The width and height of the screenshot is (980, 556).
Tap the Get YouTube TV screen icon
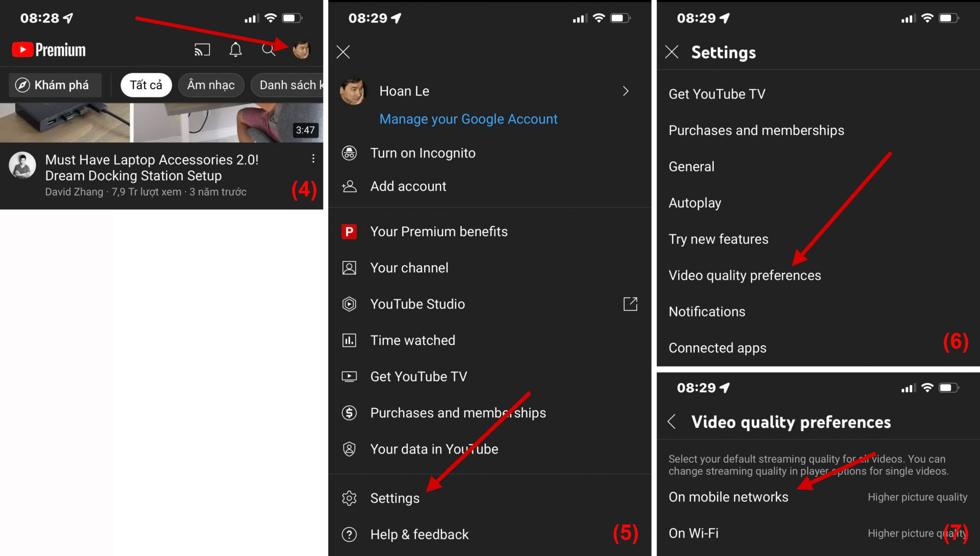pos(349,376)
